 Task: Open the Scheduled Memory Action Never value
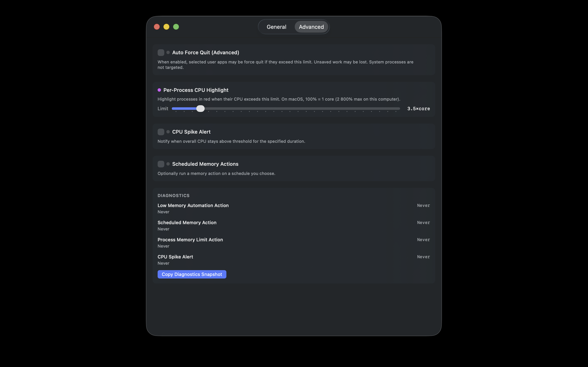coord(423,223)
